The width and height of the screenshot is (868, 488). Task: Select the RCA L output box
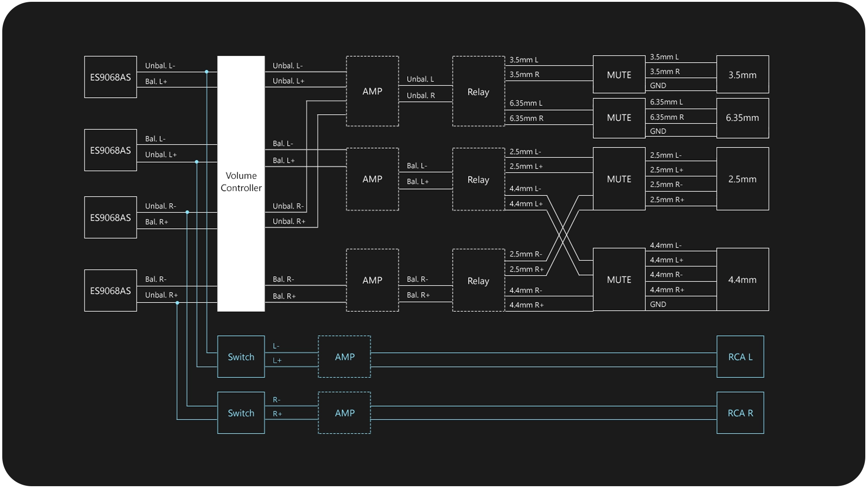coord(740,357)
